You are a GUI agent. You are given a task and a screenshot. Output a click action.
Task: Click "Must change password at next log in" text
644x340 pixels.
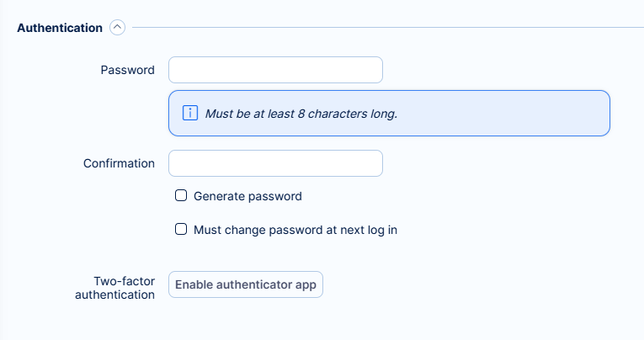(295, 229)
